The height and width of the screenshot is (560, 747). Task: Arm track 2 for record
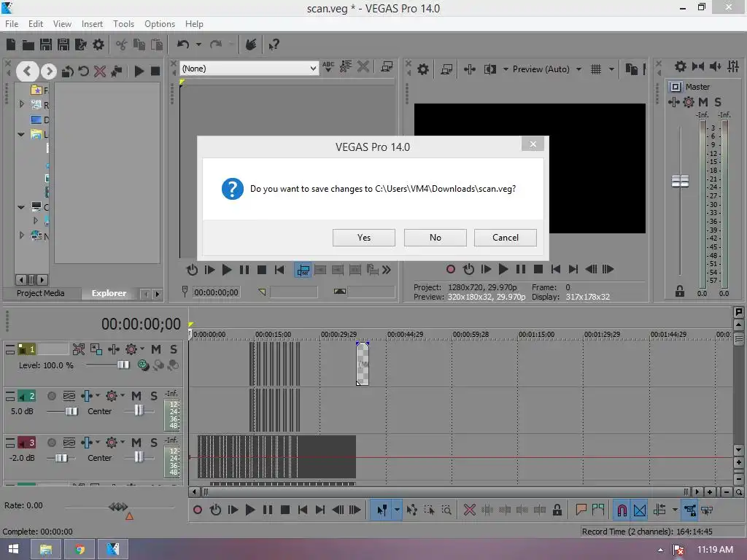point(52,396)
